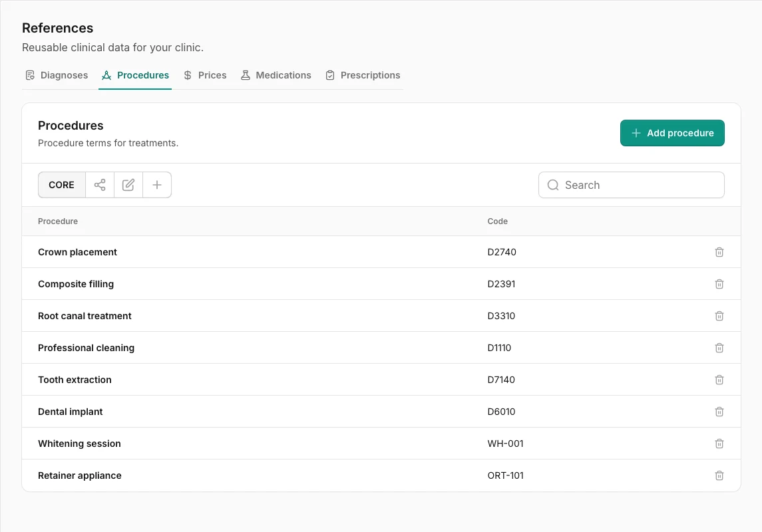This screenshot has width=762, height=532.
Task: Click code ORT-101
Action: (x=505, y=475)
